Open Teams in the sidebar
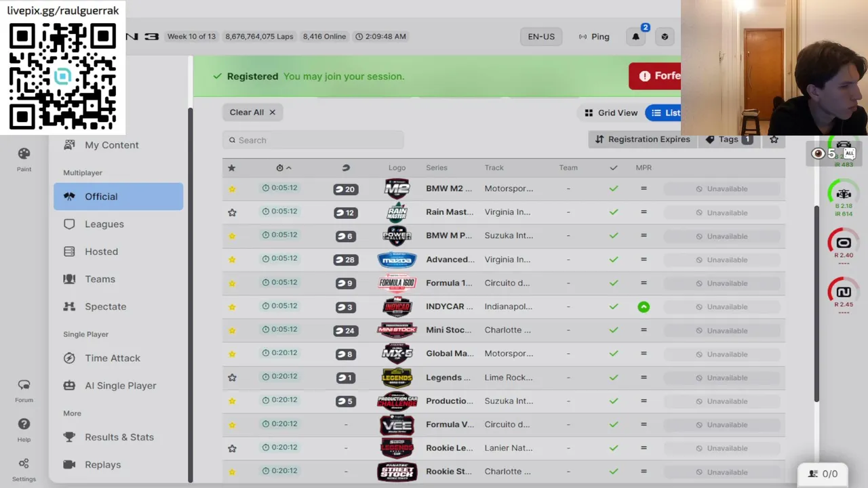 tap(119, 279)
